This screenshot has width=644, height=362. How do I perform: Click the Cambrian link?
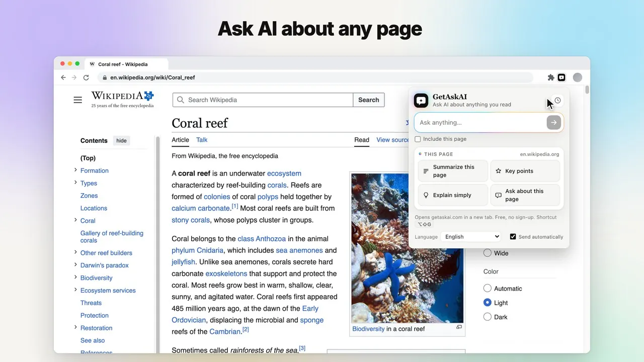click(x=225, y=331)
